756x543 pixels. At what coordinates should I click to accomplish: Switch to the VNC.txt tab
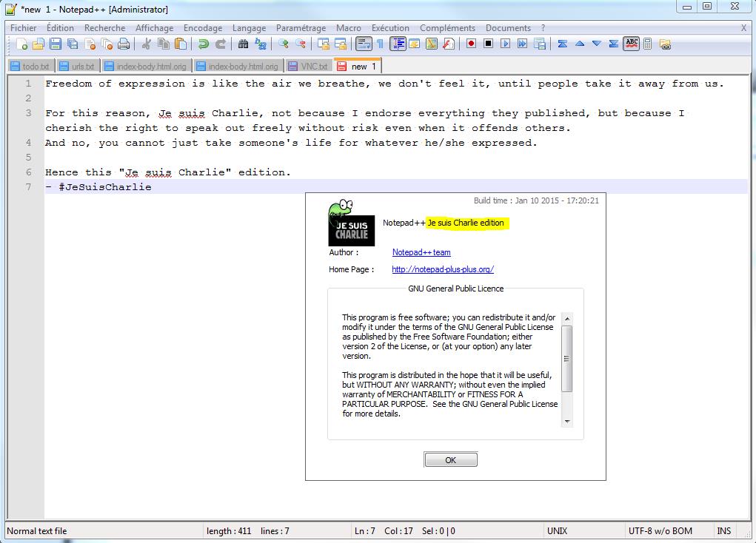[x=309, y=66]
